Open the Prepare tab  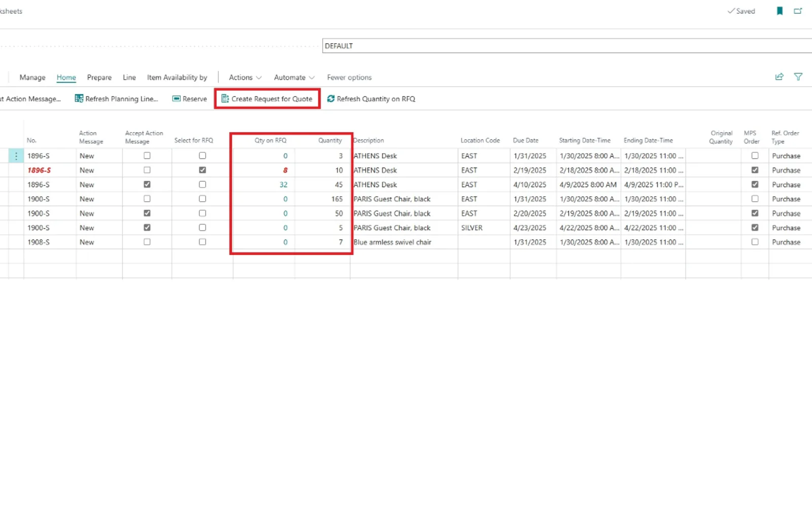point(99,77)
